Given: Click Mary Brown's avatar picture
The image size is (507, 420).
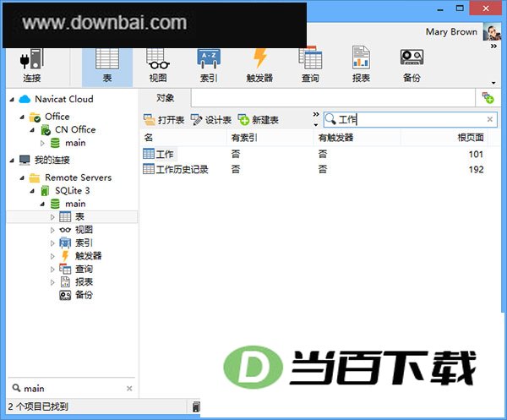Looking at the screenshot, I should 492,32.
